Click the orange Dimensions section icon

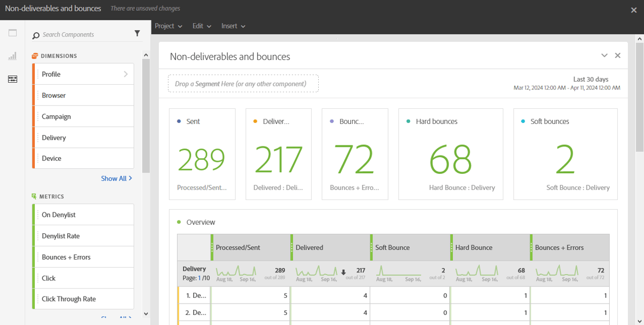(34, 55)
